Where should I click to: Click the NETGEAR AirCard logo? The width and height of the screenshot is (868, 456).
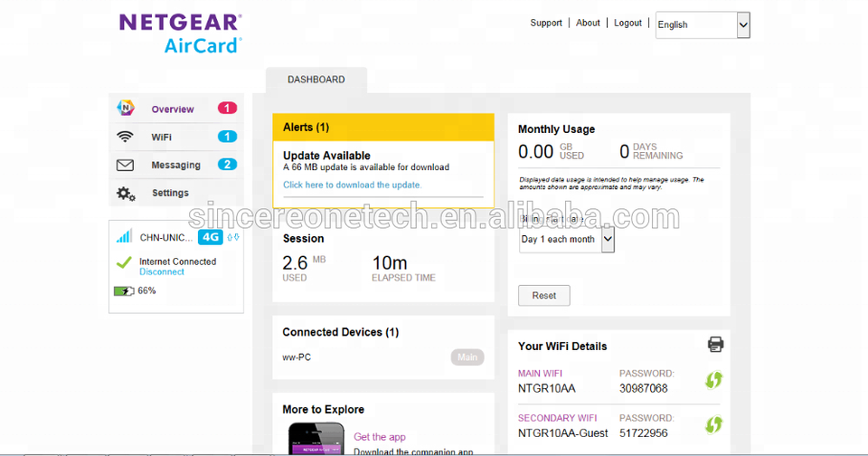point(181,33)
